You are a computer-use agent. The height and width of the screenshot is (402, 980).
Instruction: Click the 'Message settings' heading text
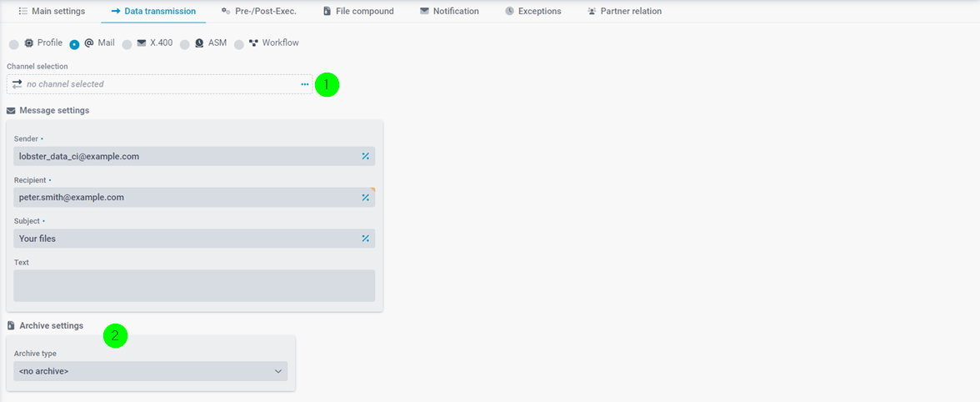tap(54, 111)
